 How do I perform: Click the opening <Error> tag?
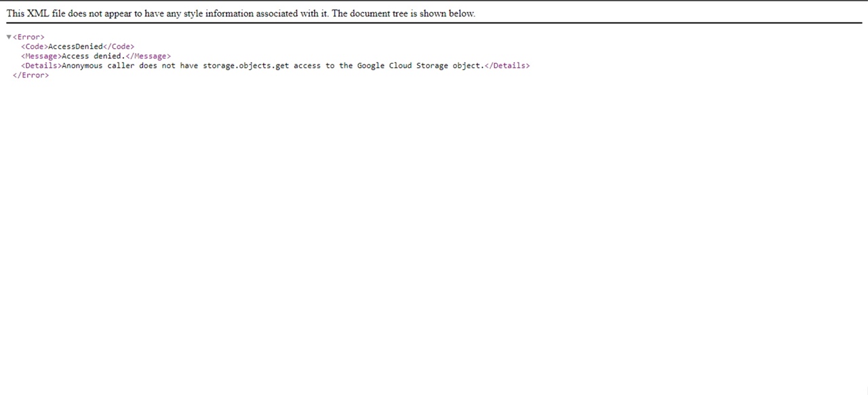click(x=28, y=37)
